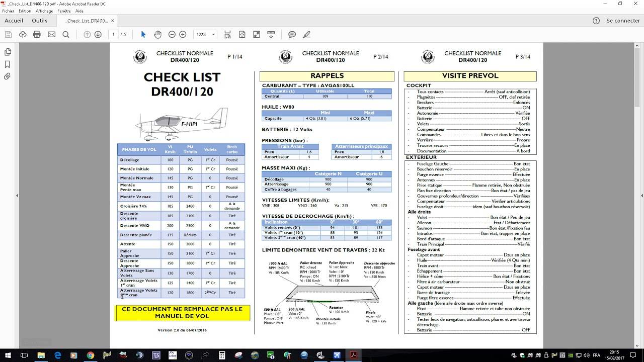Screen dimensions: 644x362
Task: Select the _Check_List_DR400 document tab
Action: pos(87,21)
